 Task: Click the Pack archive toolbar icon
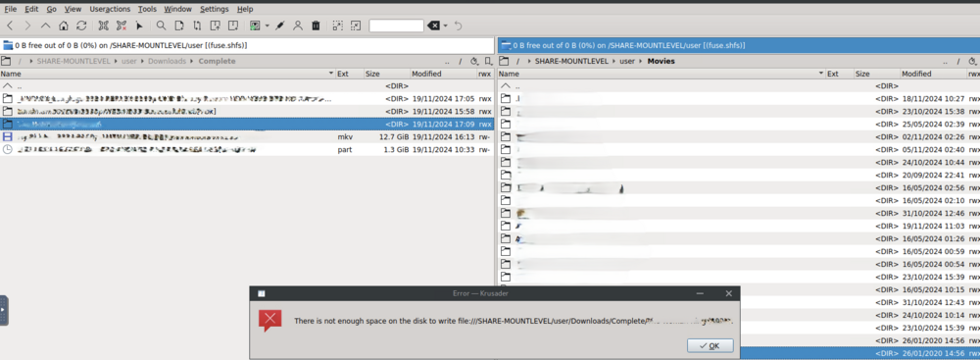[x=216, y=26]
